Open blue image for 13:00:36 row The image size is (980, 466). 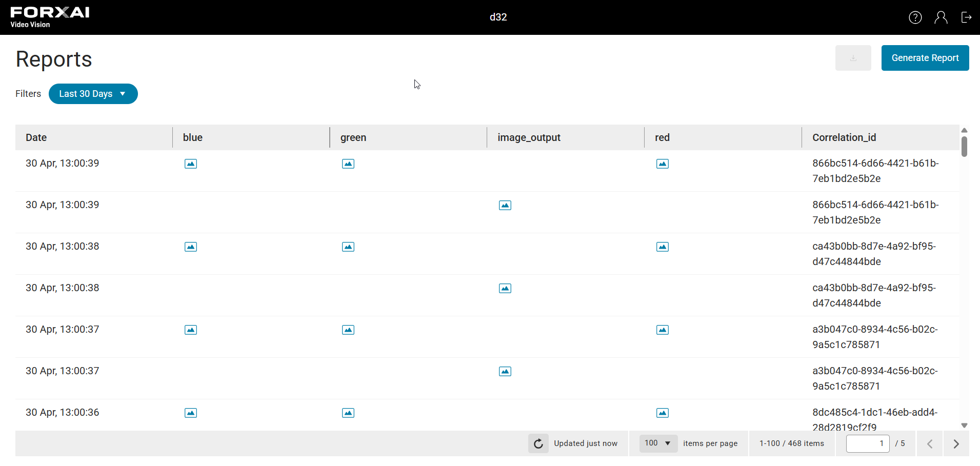point(191,413)
